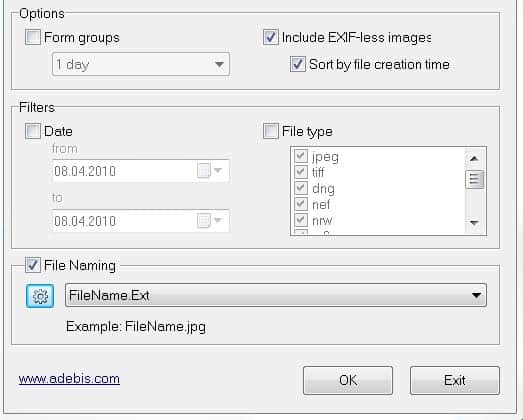523x420 pixels.
Task: Toggle the File Naming checkbox
Action: tap(33, 265)
